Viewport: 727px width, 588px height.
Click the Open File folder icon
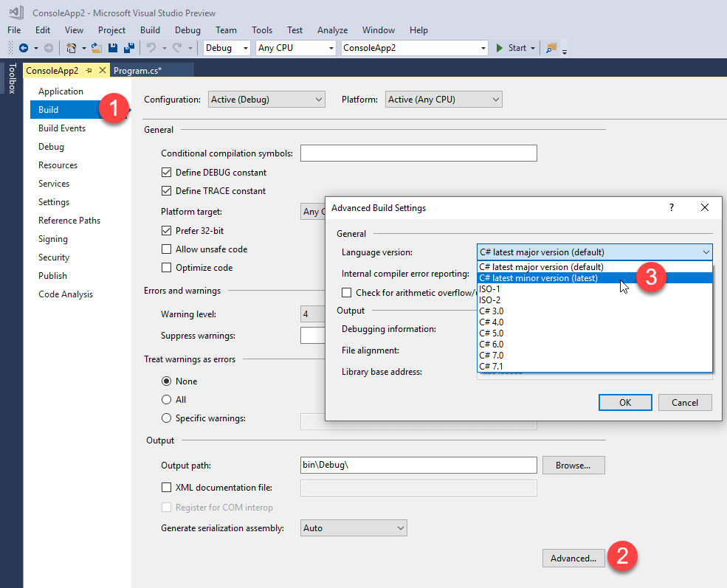97,48
